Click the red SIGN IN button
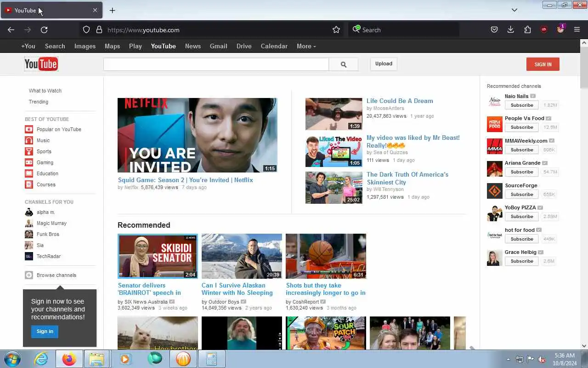Screen dimensions: 588x368 543,64
